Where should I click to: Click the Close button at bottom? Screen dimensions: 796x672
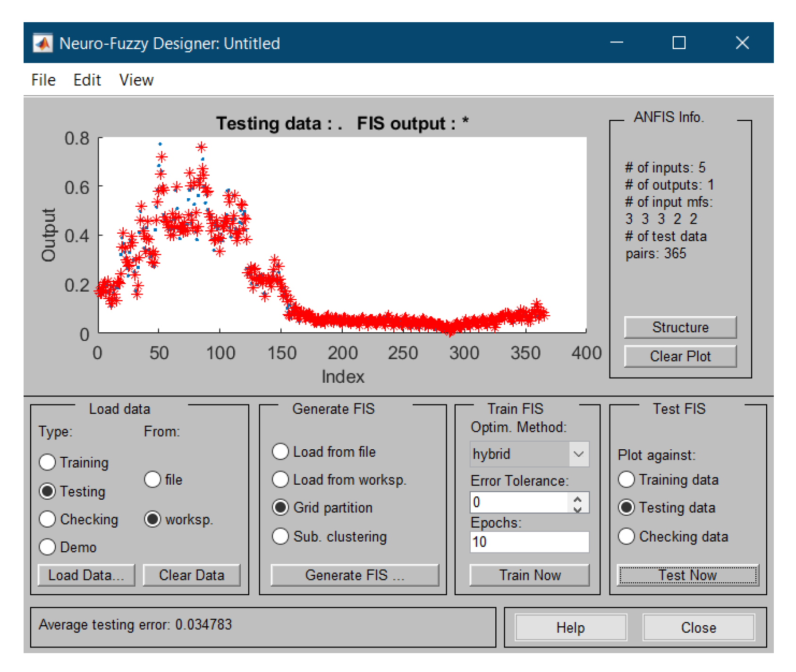click(x=699, y=627)
